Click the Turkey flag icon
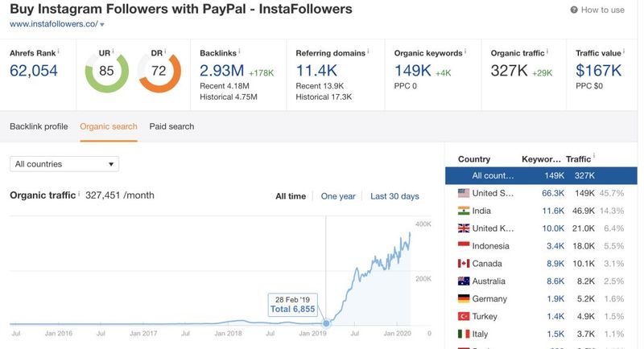644x349 pixels. tap(464, 316)
